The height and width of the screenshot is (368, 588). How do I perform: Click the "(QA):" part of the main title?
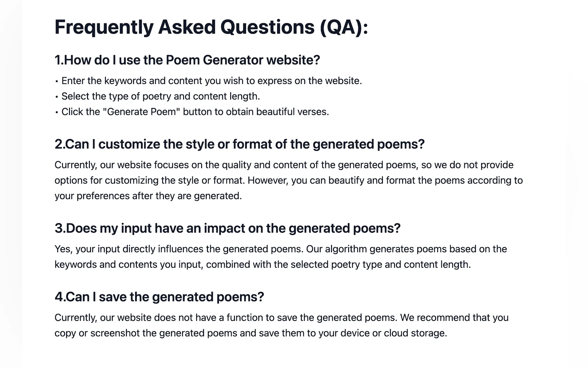point(344,27)
